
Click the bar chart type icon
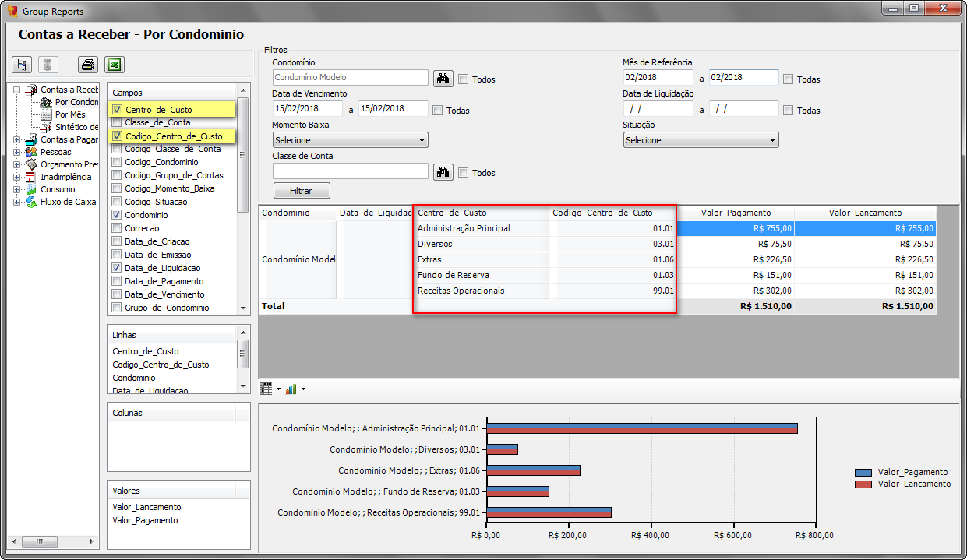click(x=291, y=389)
